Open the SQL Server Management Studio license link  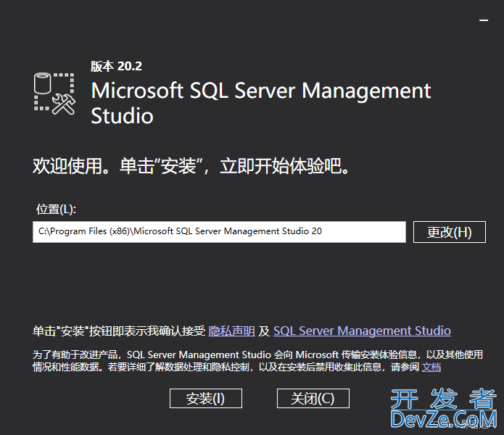point(363,331)
